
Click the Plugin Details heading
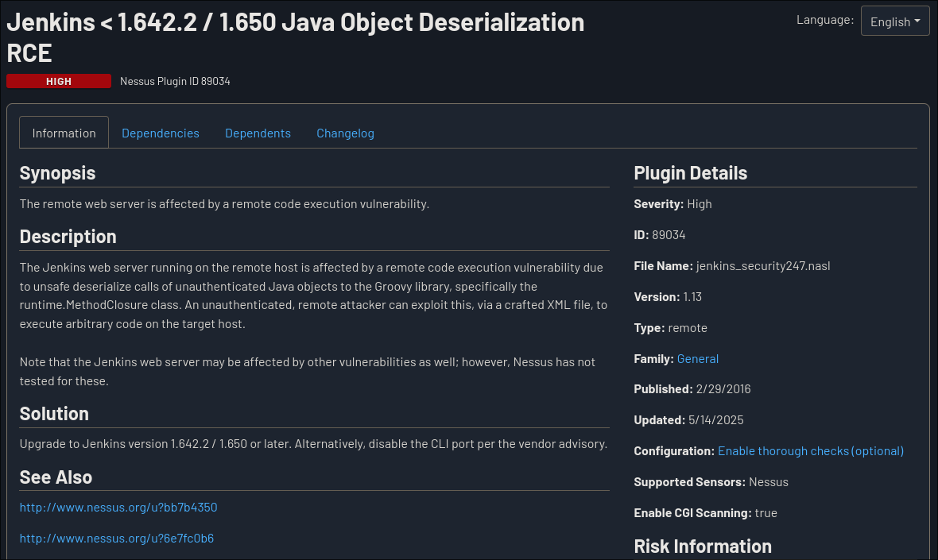coord(690,172)
